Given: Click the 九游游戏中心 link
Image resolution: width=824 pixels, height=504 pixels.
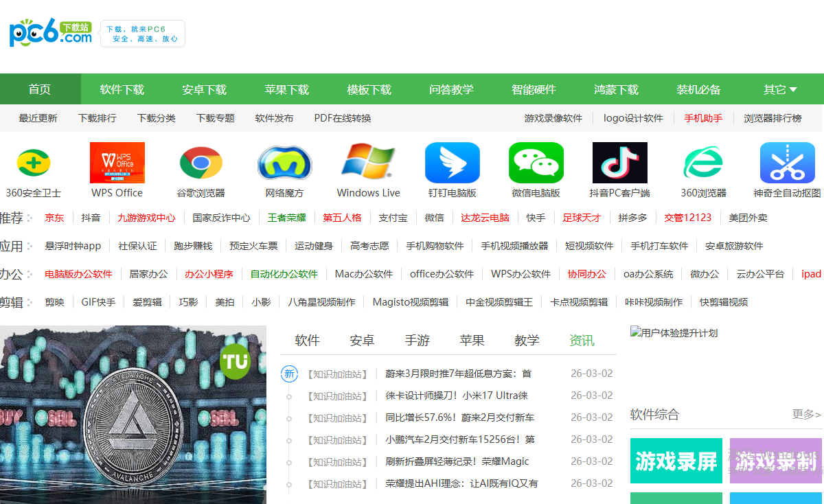Looking at the screenshot, I should click(146, 218).
